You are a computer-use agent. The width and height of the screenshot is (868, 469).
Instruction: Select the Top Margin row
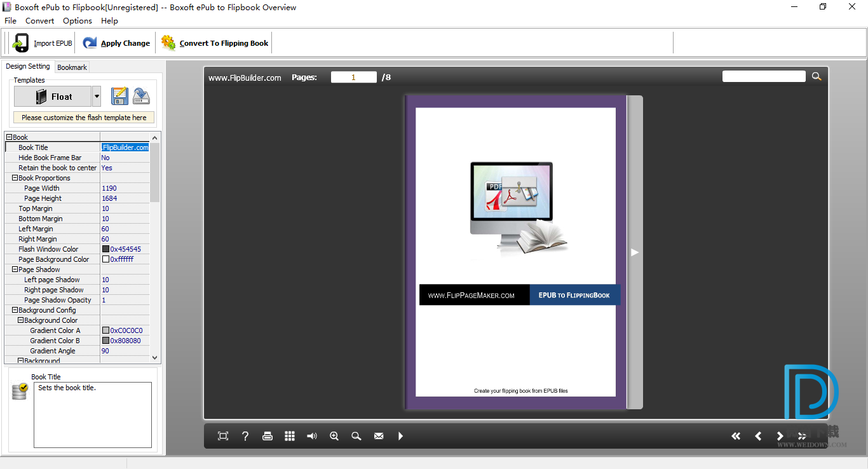point(78,208)
